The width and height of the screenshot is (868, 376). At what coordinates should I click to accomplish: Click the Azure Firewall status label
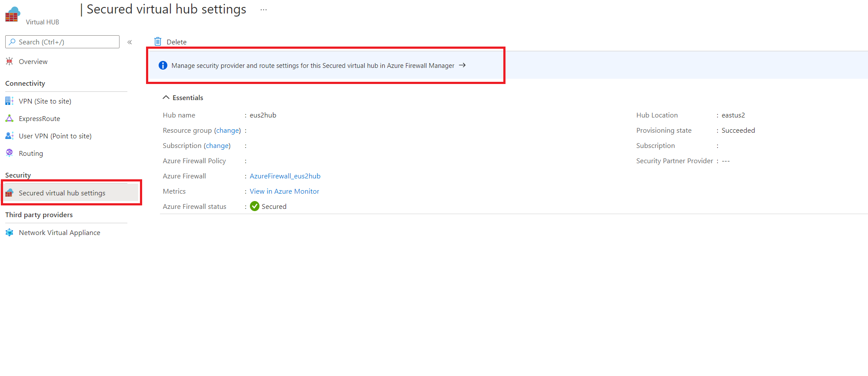point(195,207)
